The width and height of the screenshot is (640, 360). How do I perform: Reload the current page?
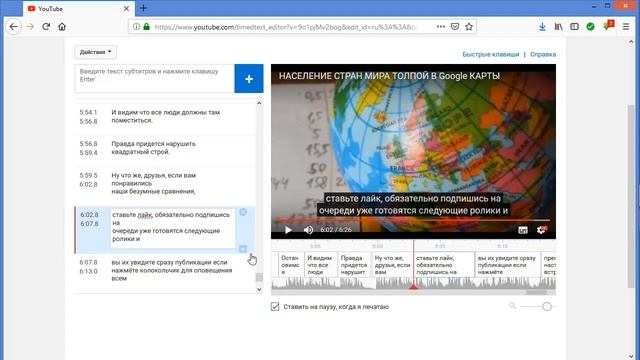pyautogui.click(x=46, y=27)
